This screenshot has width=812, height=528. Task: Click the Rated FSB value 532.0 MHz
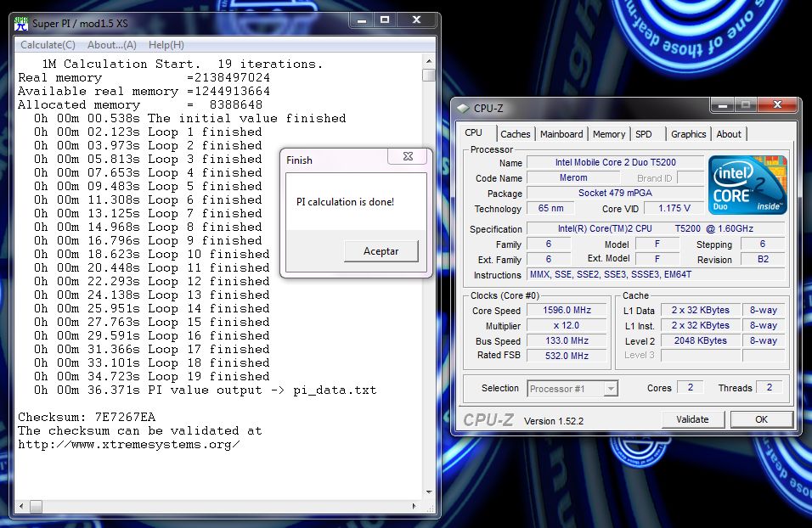tap(567, 356)
